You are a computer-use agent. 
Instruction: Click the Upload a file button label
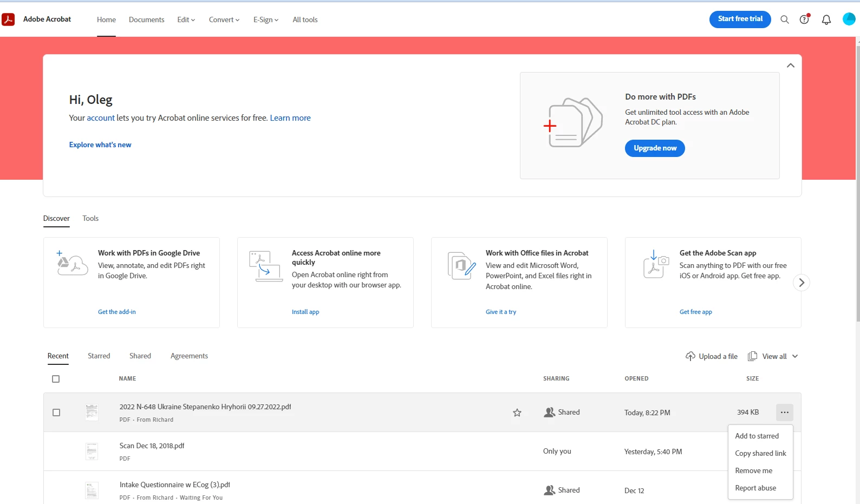[x=718, y=356]
